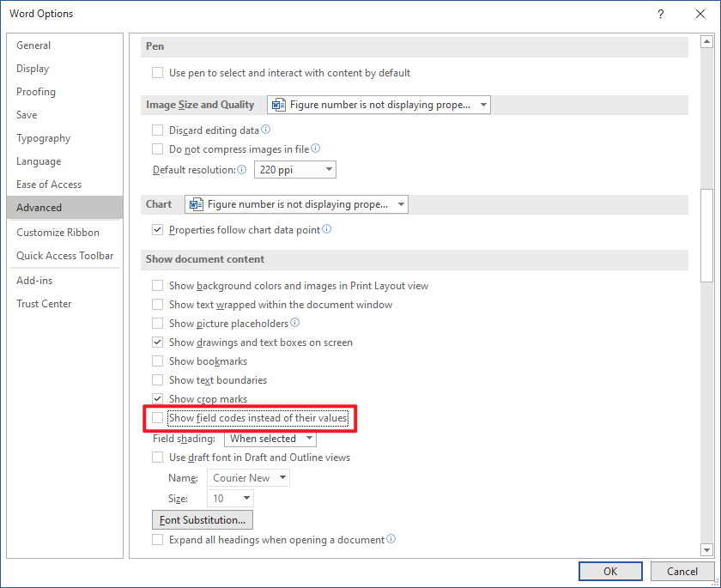Enable Show picture placeholders
The width and height of the screenshot is (721, 588).
pos(157,324)
